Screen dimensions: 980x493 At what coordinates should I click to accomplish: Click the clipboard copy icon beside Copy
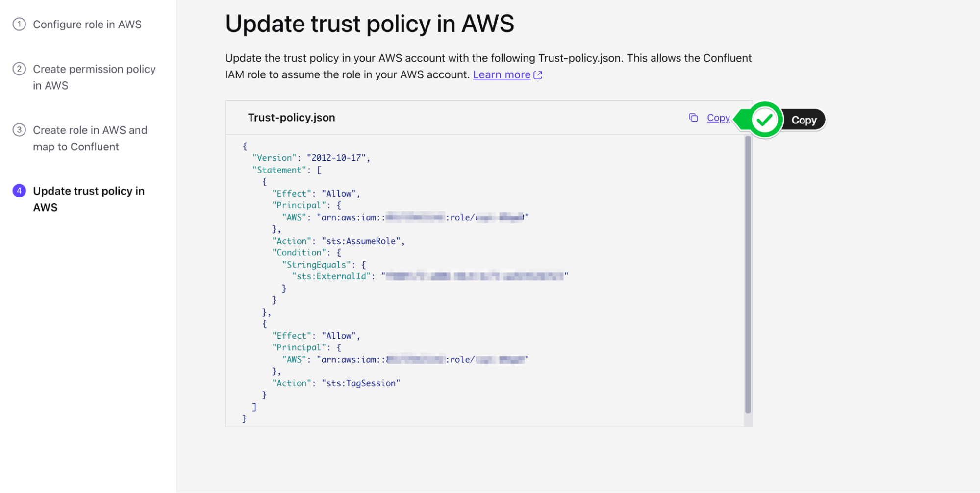tap(693, 118)
